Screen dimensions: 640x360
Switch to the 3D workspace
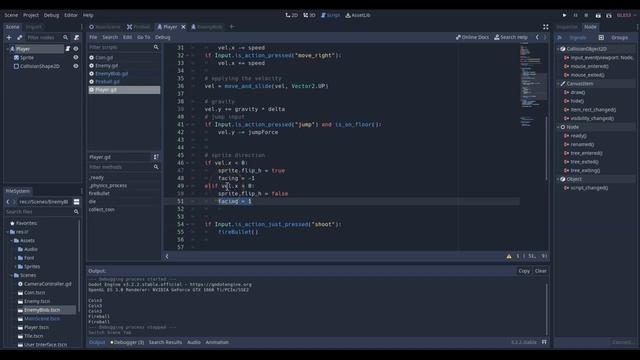tap(309, 15)
